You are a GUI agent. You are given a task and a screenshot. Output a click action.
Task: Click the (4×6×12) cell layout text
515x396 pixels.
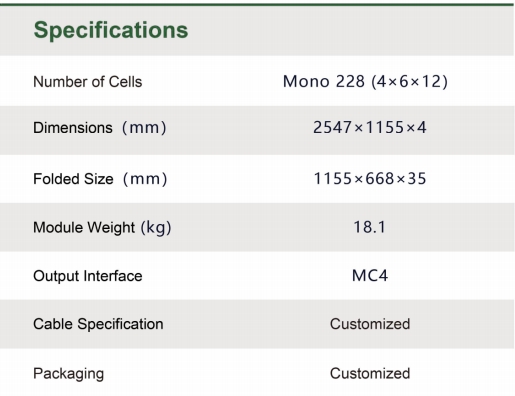point(409,82)
